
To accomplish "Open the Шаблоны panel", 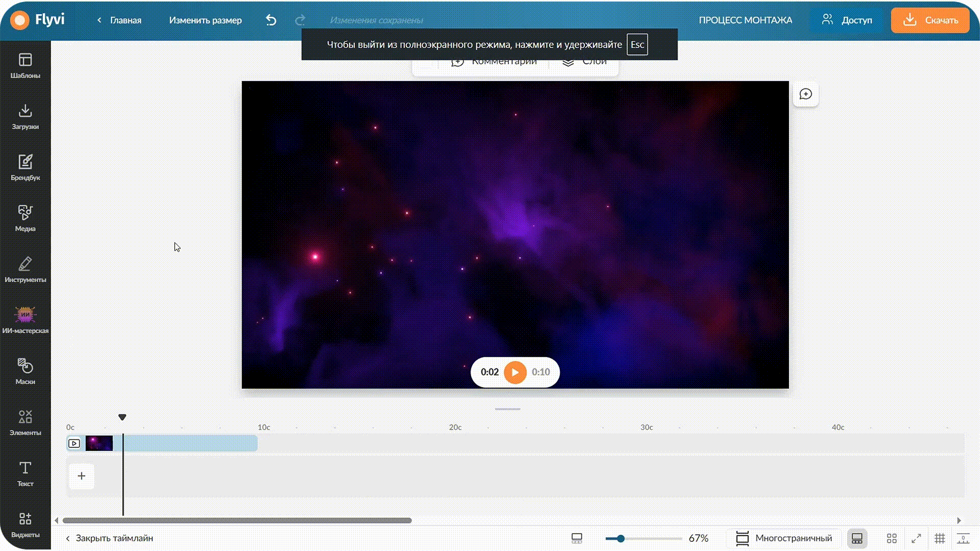I will (25, 66).
